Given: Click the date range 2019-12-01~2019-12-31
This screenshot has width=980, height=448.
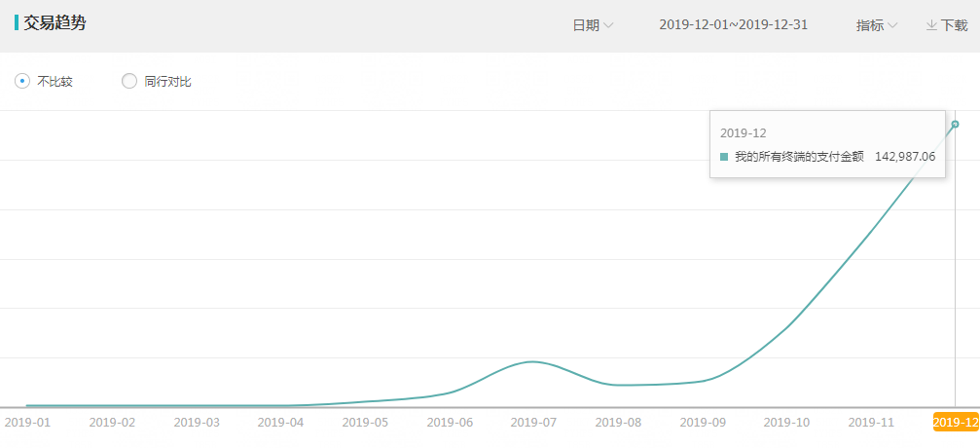Looking at the screenshot, I should pyautogui.click(x=733, y=25).
